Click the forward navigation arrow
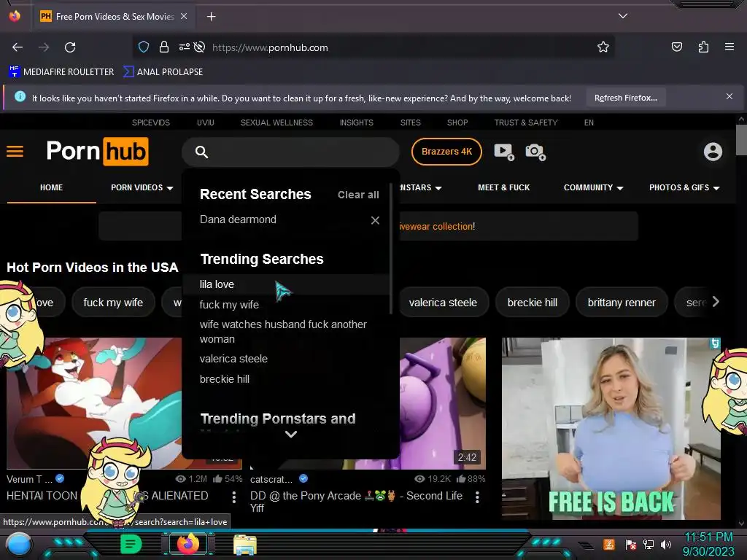The image size is (747, 560). [x=44, y=47]
